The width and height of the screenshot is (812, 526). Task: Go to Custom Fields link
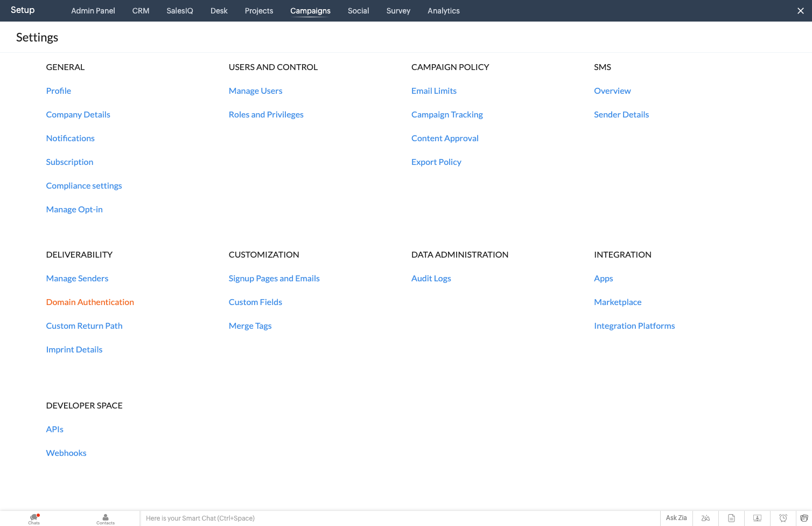click(x=255, y=302)
